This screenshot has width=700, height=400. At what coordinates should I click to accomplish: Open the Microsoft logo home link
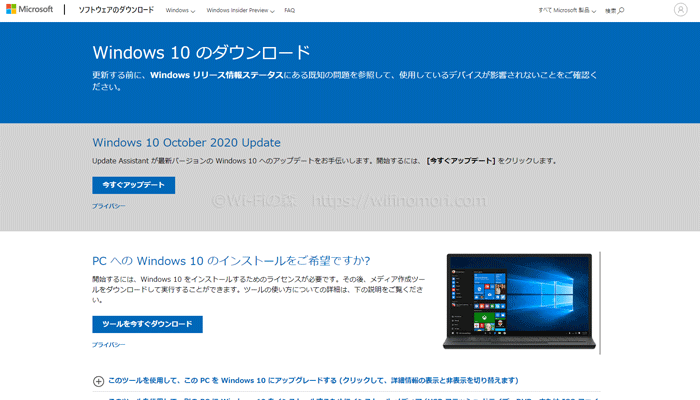pyautogui.click(x=29, y=9)
